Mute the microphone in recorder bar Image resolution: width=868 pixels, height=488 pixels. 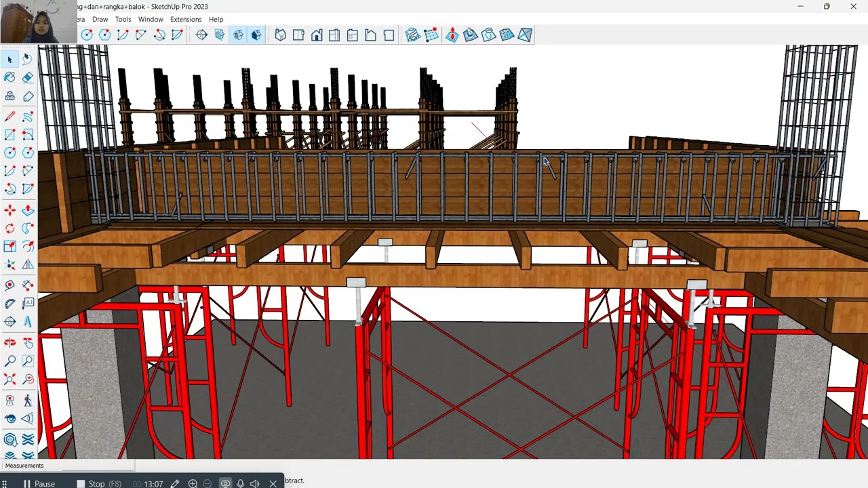coord(240,483)
